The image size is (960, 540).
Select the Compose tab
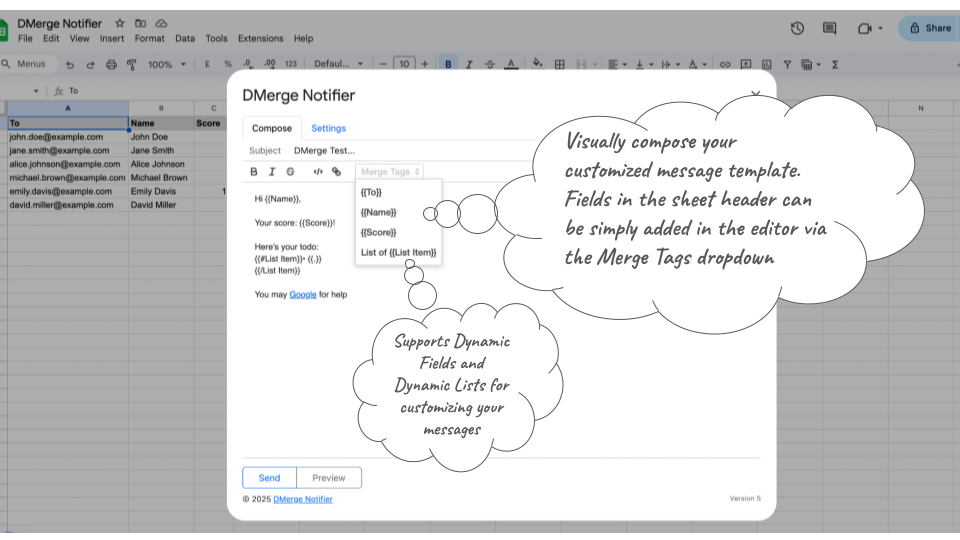(x=272, y=128)
